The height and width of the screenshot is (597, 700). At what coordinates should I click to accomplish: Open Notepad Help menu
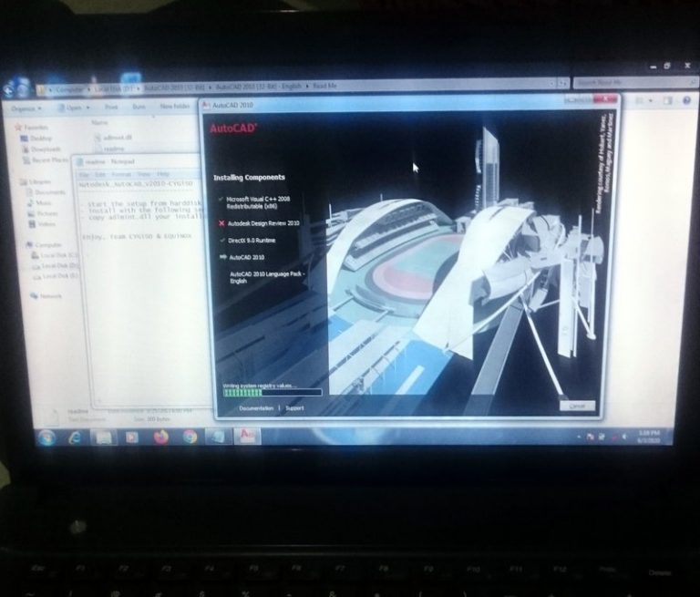click(163, 174)
